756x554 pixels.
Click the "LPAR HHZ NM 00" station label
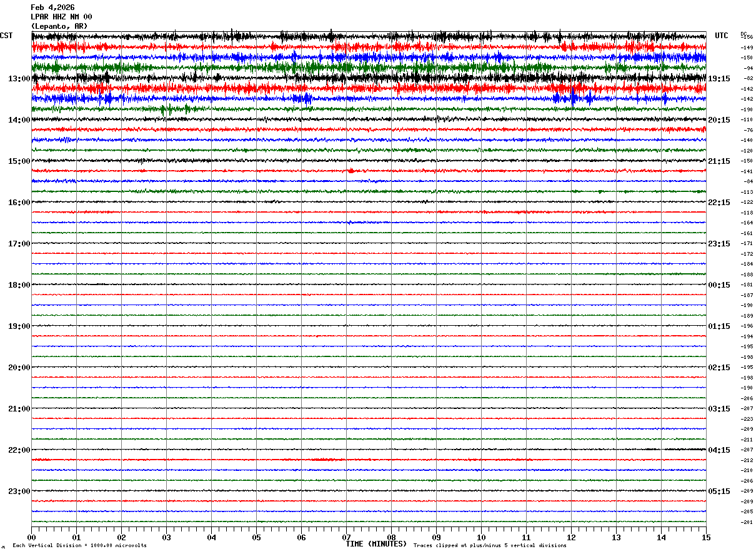[61, 17]
